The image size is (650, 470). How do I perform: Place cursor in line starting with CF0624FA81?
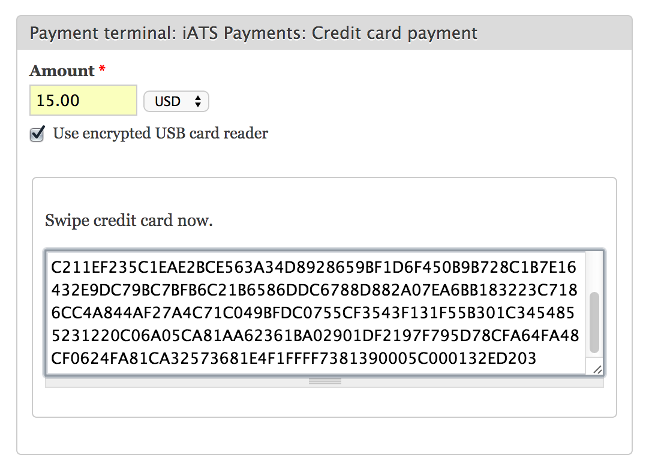click(x=293, y=358)
